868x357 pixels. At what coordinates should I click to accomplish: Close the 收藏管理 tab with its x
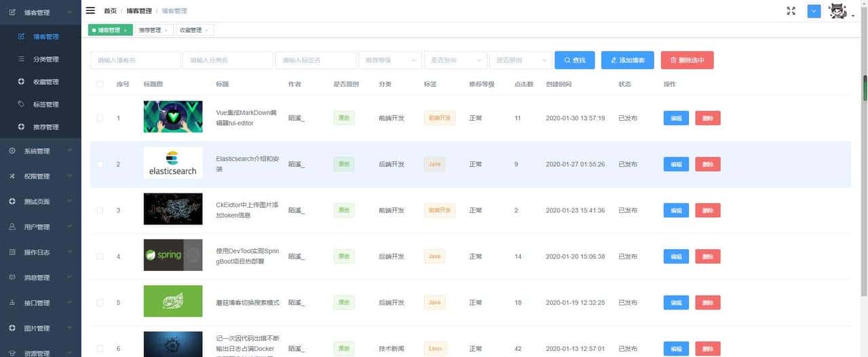tap(206, 30)
